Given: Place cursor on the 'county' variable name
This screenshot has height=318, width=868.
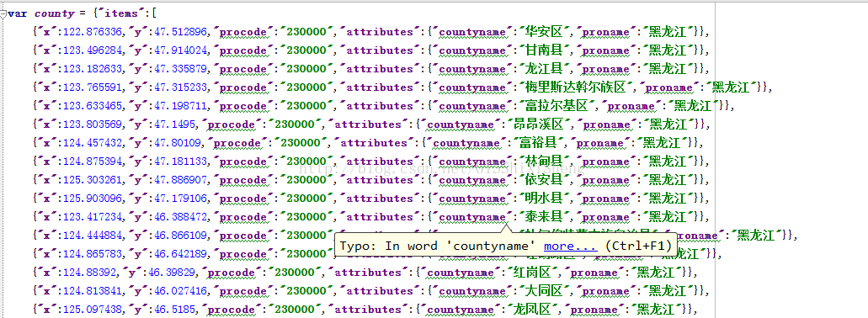Looking at the screenshot, I should (x=54, y=13).
